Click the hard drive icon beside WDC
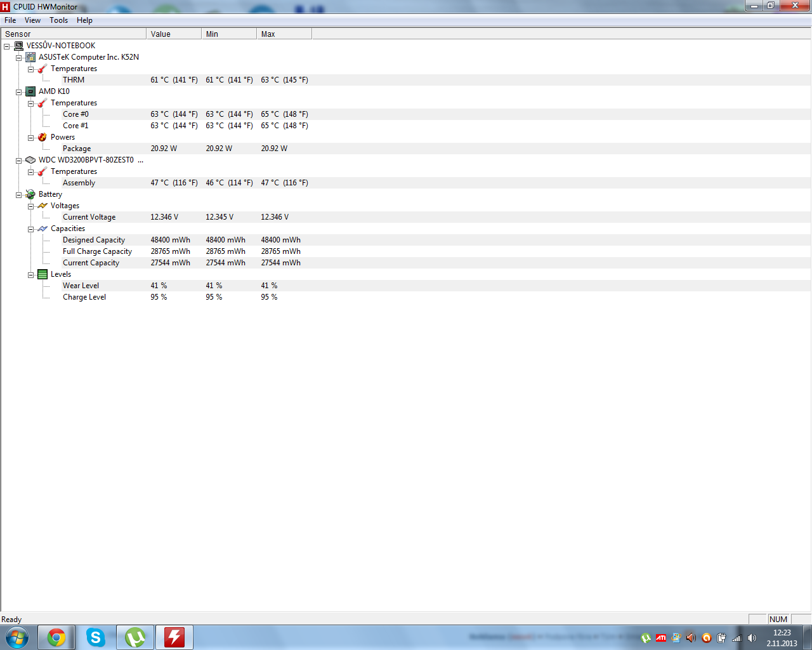 [30, 160]
